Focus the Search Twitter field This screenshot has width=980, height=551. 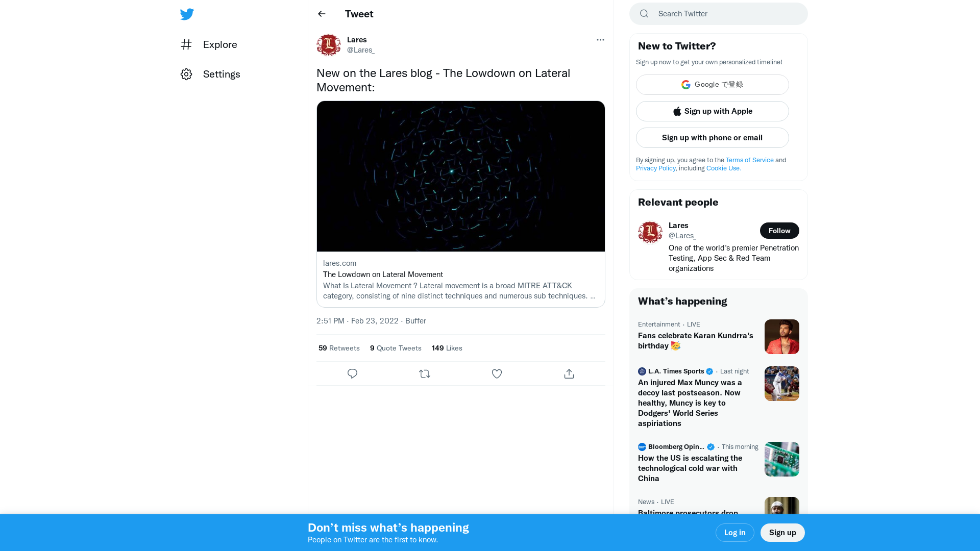(719, 14)
